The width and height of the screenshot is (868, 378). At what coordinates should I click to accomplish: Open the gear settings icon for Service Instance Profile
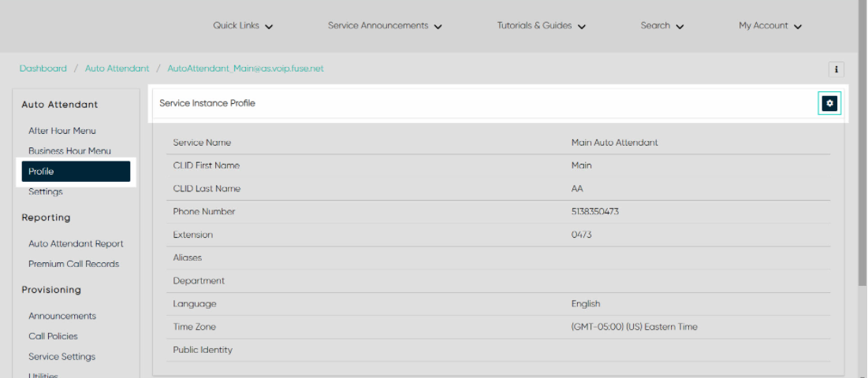(829, 103)
